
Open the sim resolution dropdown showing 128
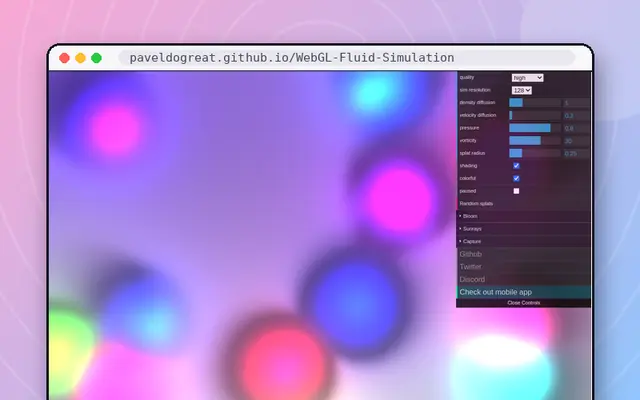(522, 90)
